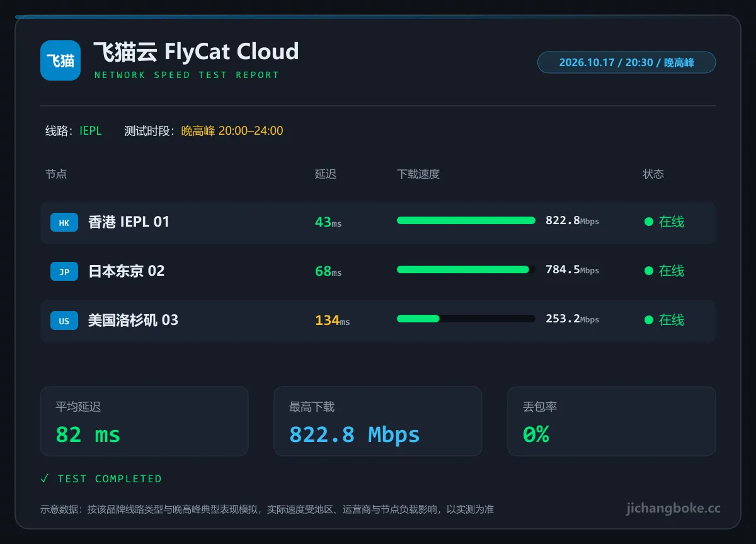Click the 0% packet loss value
Image resolution: width=756 pixels, height=544 pixels.
coord(536,434)
